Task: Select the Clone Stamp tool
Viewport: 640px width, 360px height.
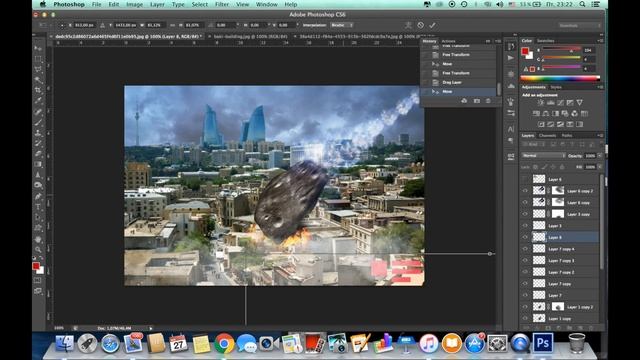Action: click(38, 133)
